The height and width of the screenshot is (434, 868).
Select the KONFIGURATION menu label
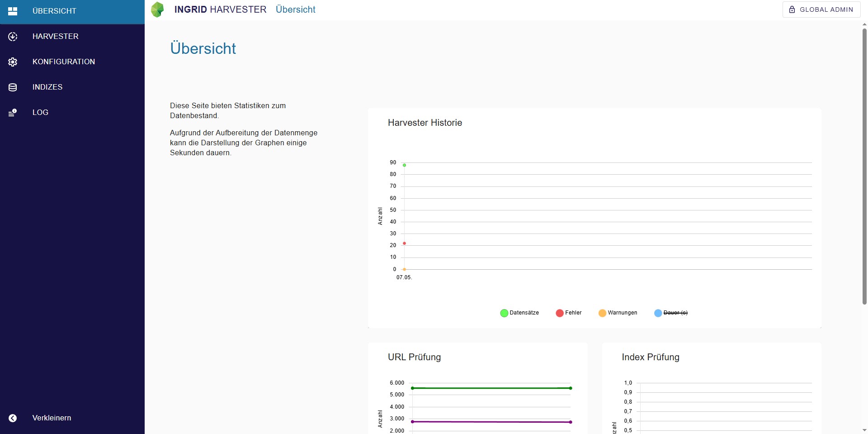(64, 62)
